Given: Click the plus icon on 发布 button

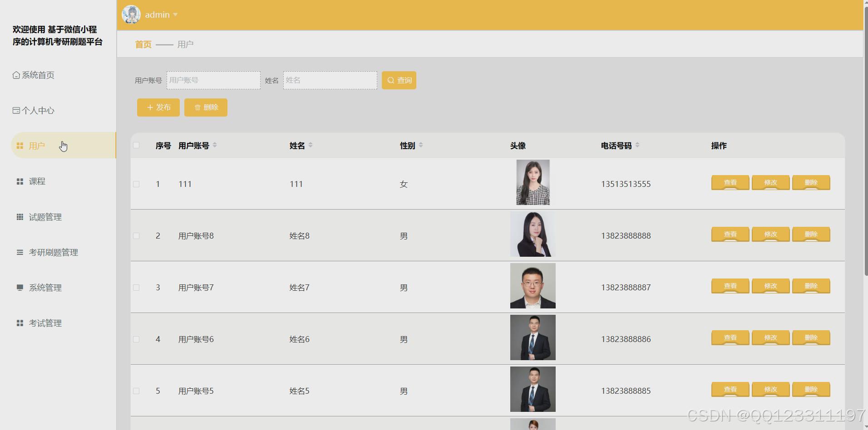Looking at the screenshot, I should [150, 107].
